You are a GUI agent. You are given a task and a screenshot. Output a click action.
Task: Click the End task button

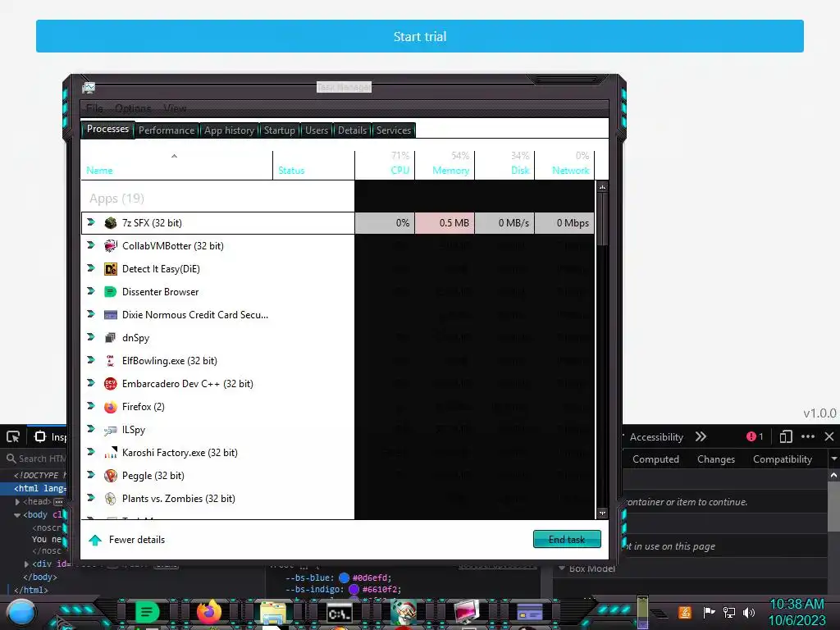(567, 539)
